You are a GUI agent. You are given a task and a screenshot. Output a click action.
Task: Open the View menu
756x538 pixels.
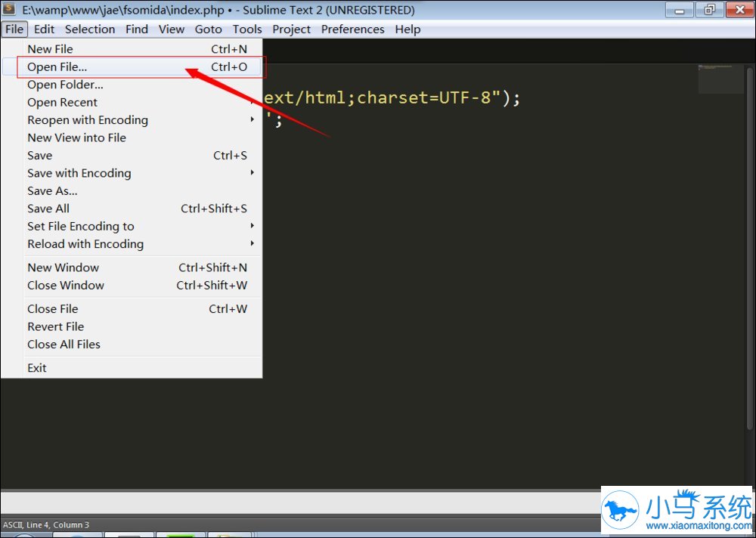(x=172, y=29)
